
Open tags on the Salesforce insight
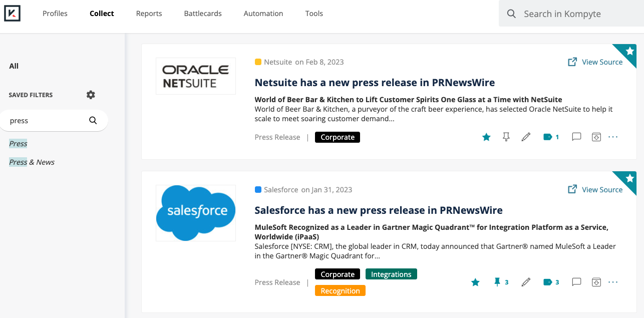[x=551, y=282]
